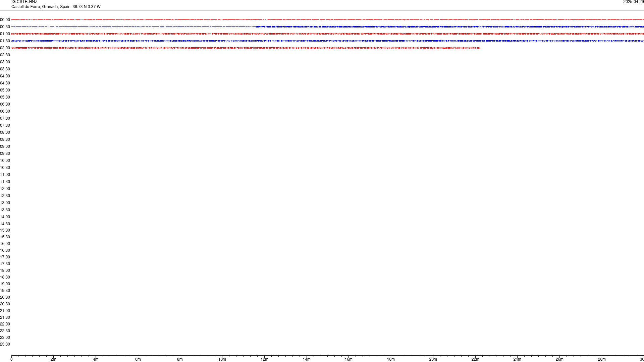Click the 02:00 row time label
644x362 pixels.
[x=5, y=48]
